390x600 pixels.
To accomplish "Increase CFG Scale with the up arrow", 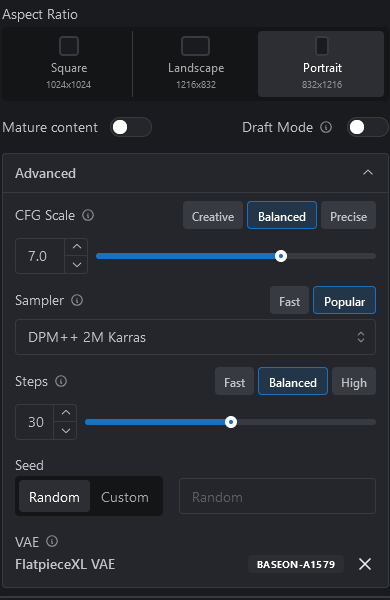I will click(x=77, y=247).
